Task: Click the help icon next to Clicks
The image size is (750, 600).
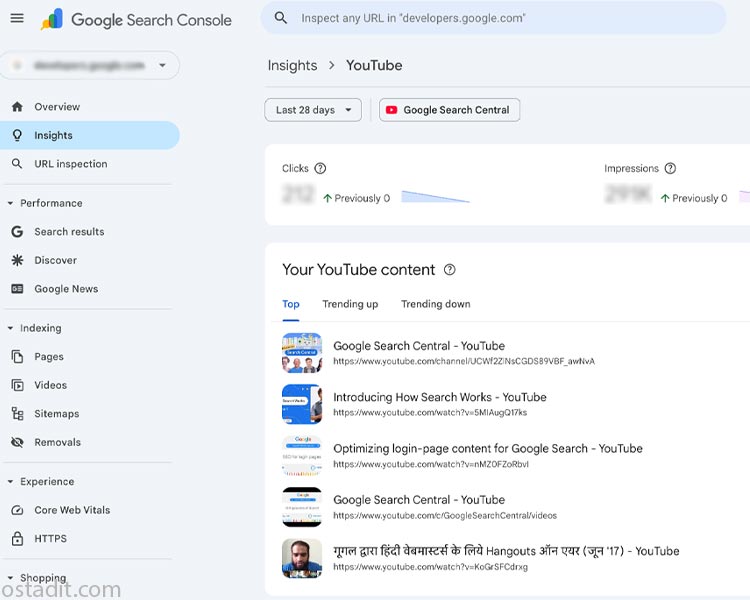Action: click(x=320, y=168)
